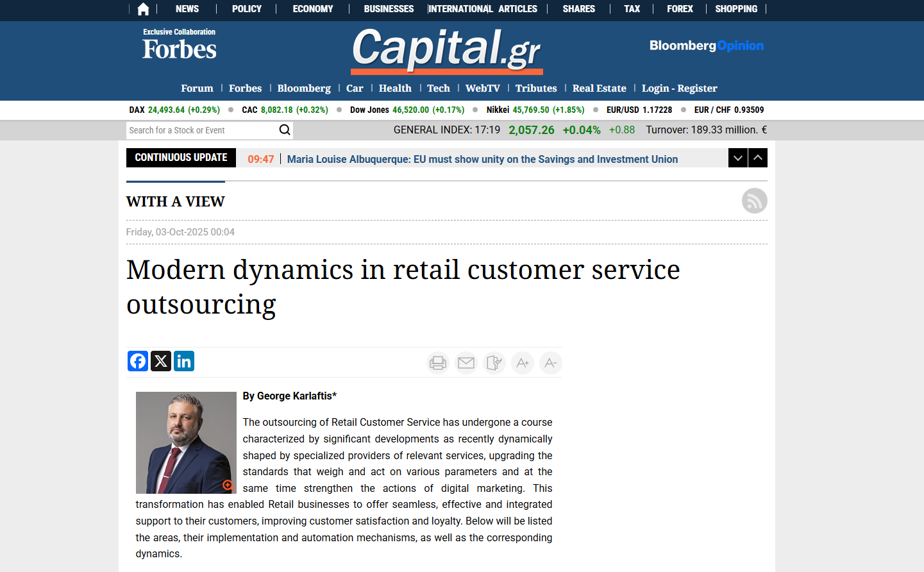Share article on LinkedIn

point(184,361)
